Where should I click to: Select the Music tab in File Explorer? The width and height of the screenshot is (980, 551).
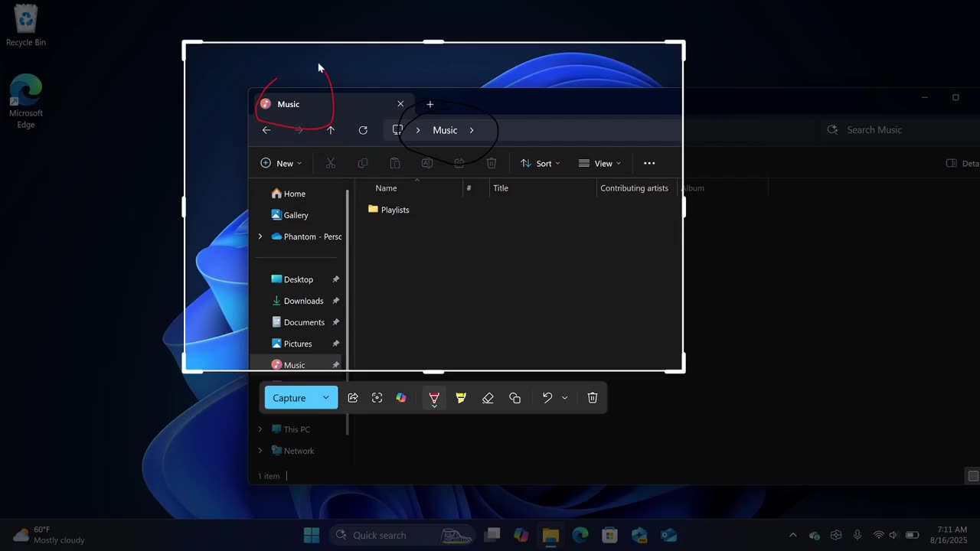(x=289, y=104)
